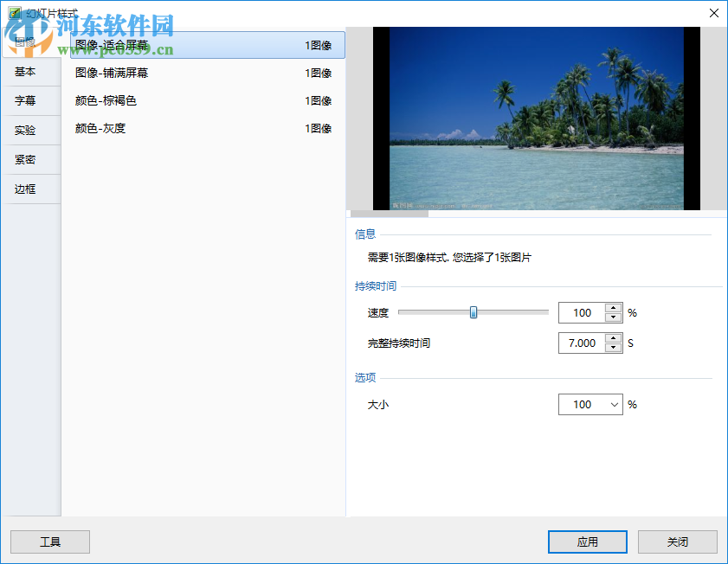
Task: Click the 速度 slider handle
Action: pos(473,312)
